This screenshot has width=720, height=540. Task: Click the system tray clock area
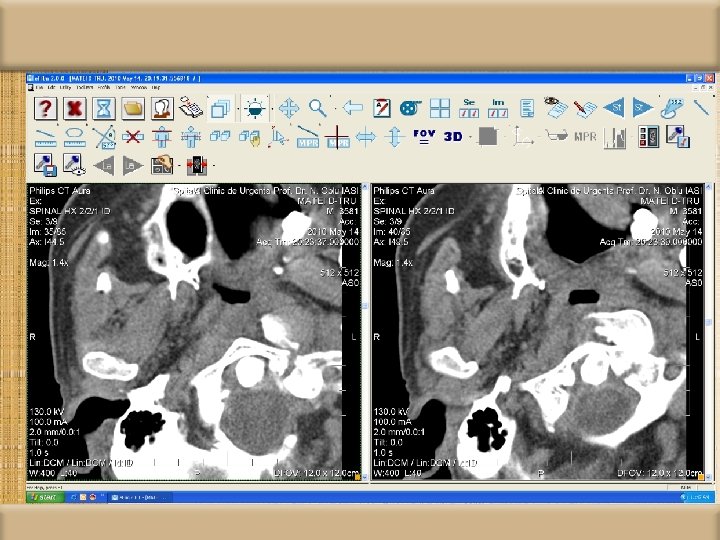698,497
